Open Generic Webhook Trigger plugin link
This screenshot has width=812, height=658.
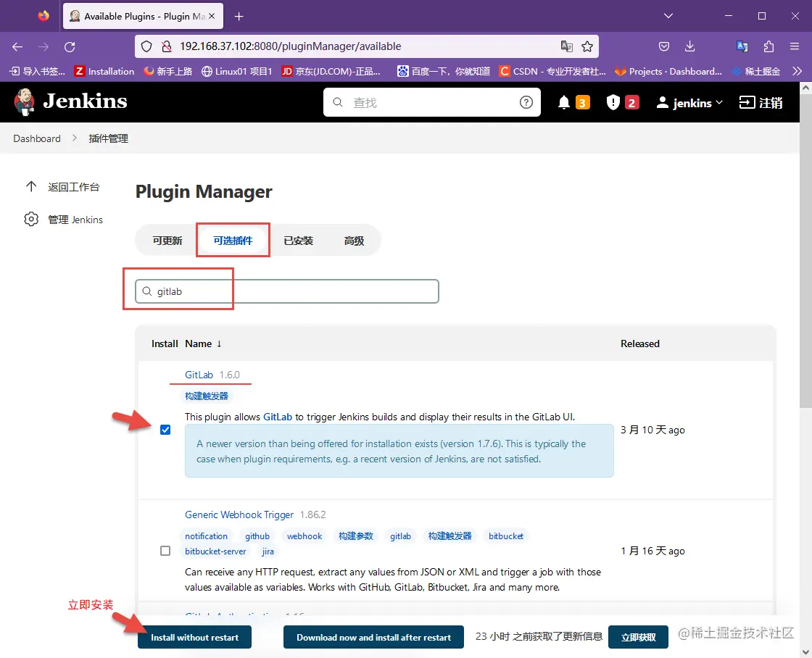[239, 515]
